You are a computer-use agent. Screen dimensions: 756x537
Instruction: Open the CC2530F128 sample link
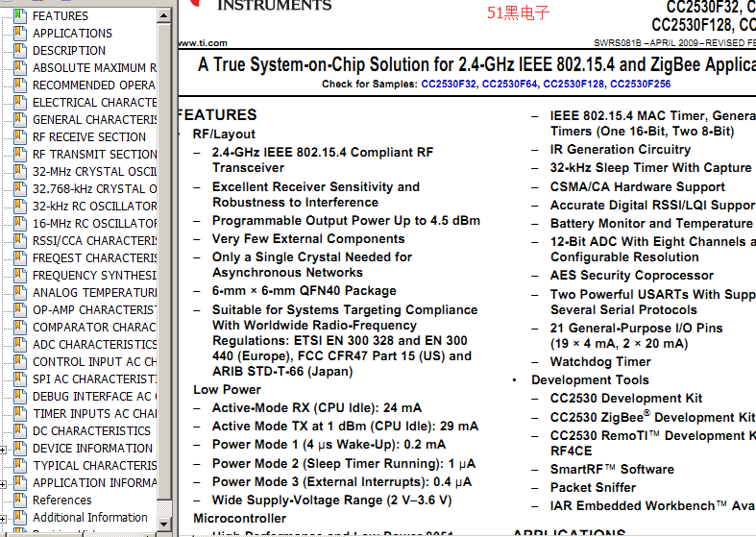pos(573,85)
